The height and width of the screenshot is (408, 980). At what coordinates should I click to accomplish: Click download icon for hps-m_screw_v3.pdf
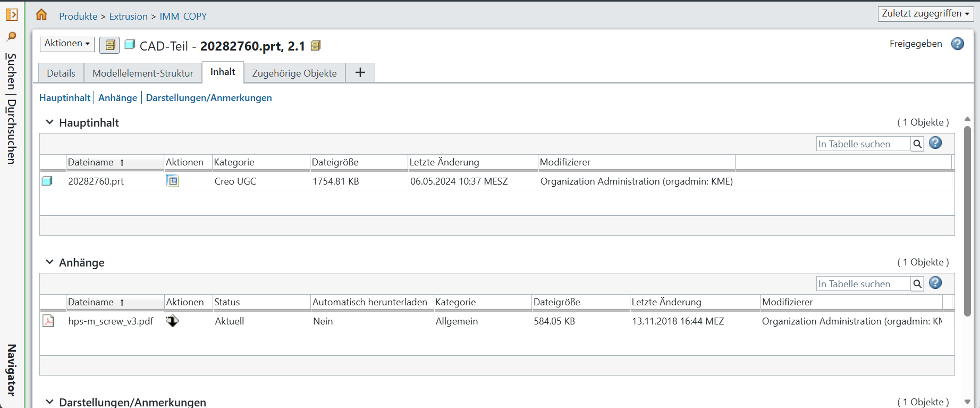[173, 321]
